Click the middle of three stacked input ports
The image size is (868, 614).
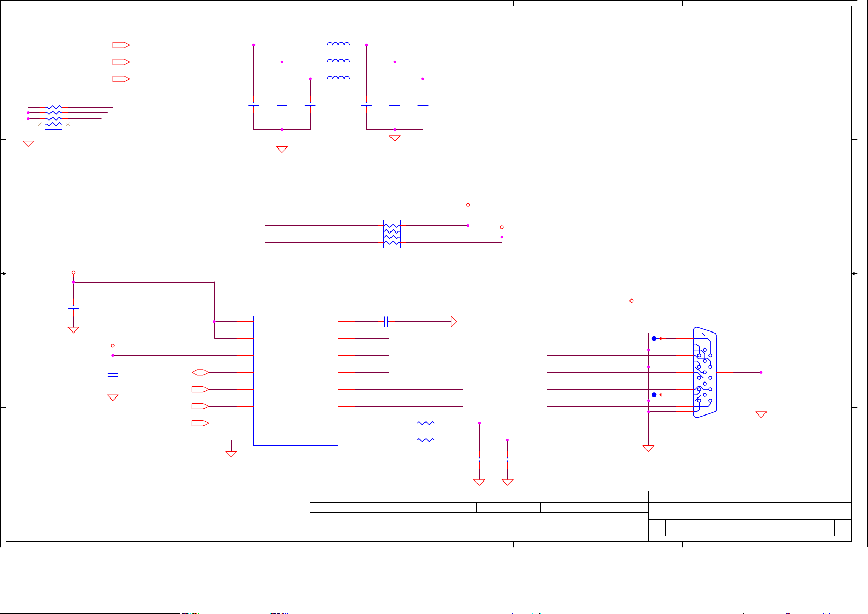point(121,62)
